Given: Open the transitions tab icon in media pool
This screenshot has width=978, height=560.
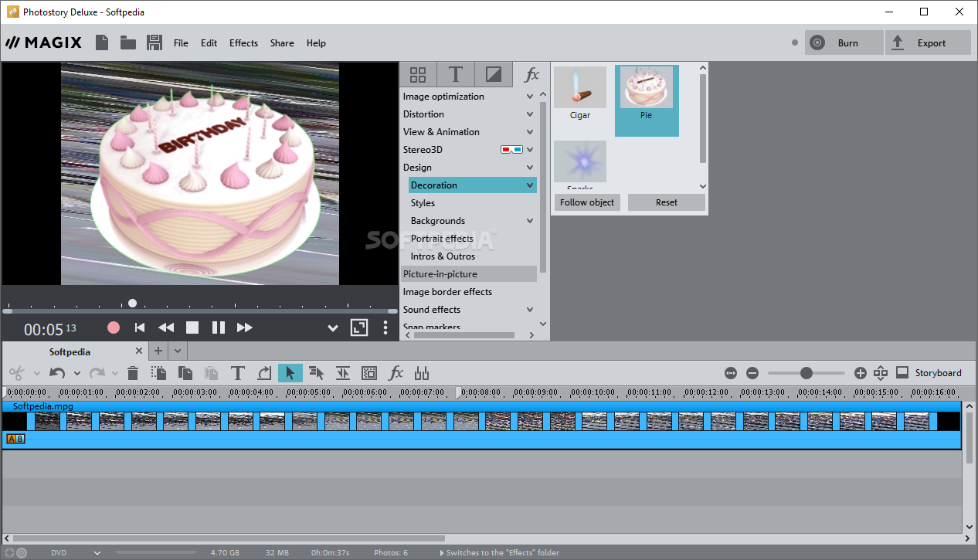Looking at the screenshot, I should (493, 75).
